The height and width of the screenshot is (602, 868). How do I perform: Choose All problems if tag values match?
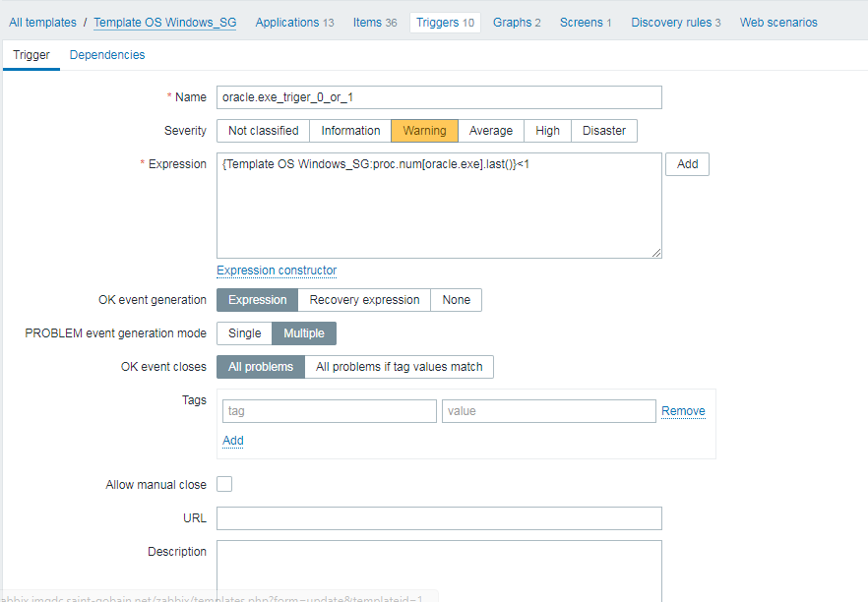point(399,367)
